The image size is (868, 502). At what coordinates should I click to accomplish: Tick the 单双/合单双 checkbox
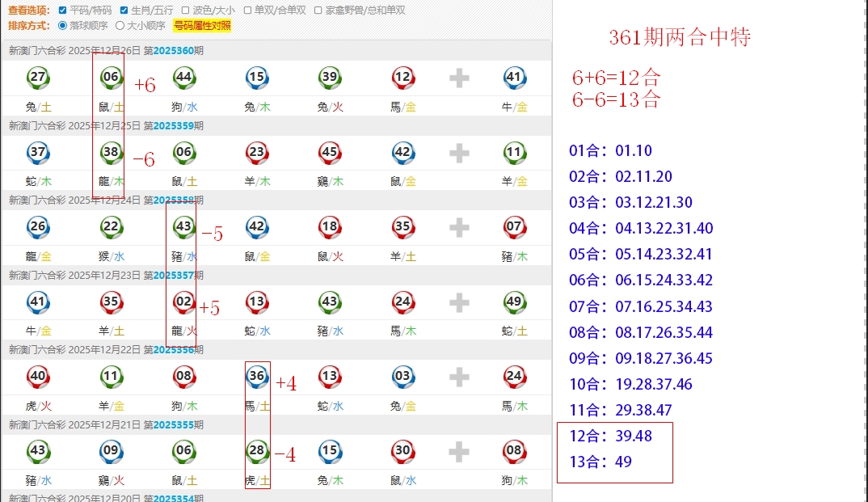tap(247, 11)
